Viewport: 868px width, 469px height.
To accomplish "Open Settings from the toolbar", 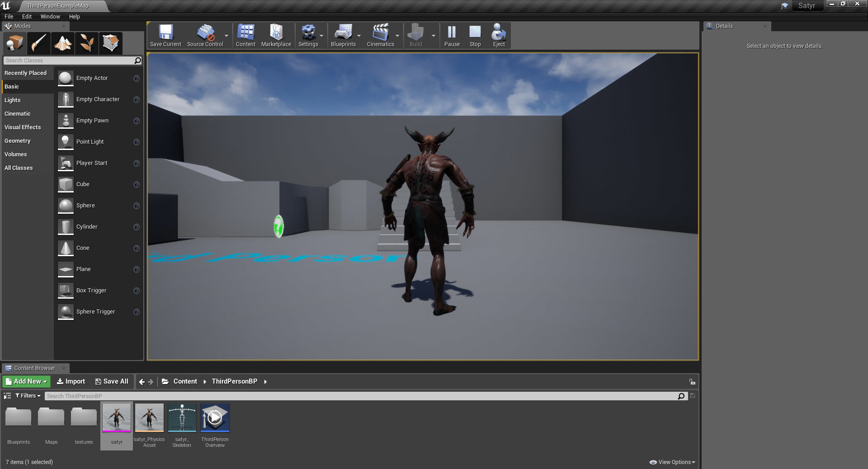I will 308,35.
